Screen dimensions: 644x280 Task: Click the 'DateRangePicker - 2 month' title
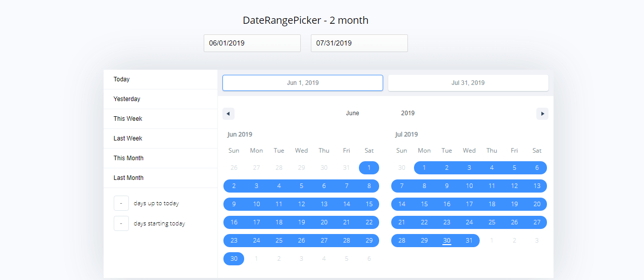coord(306,20)
